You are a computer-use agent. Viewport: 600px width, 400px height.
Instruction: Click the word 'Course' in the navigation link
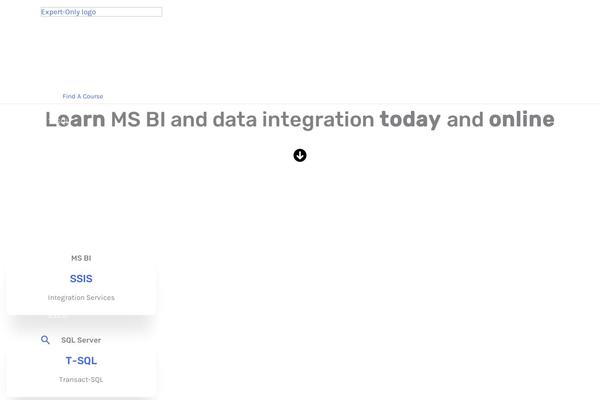coord(93,96)
